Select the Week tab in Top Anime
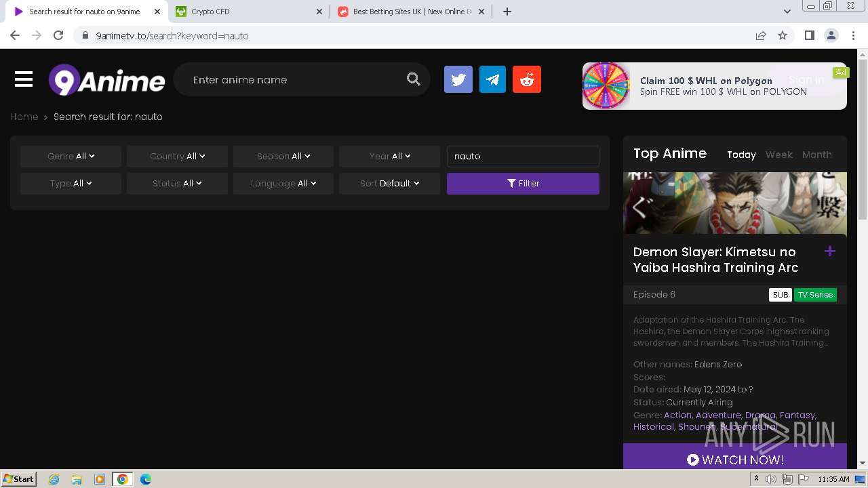The height and width of the screenshot is (488, 868). (778, 155)
